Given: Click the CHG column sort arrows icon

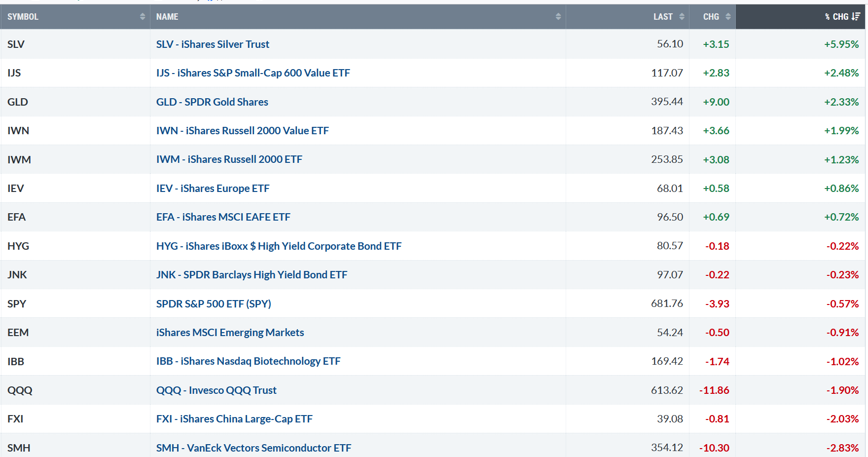Looking at the screenshot, I should pyautogui.click(x=728, y=17).
